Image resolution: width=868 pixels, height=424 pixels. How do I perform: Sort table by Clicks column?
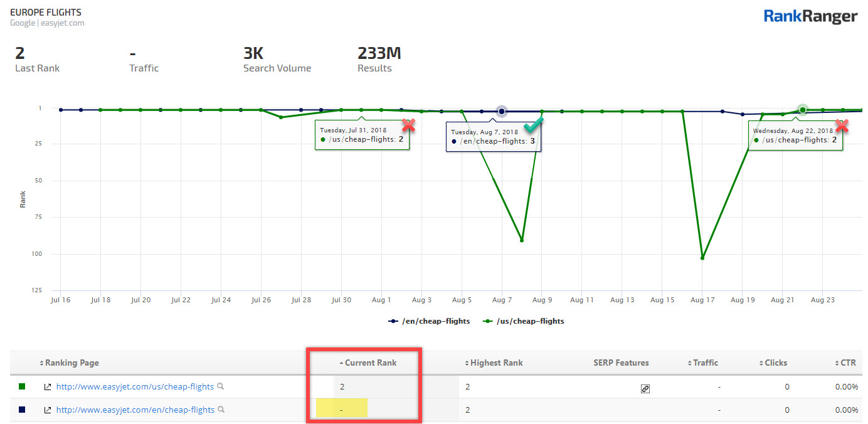[x=773, y=363]
